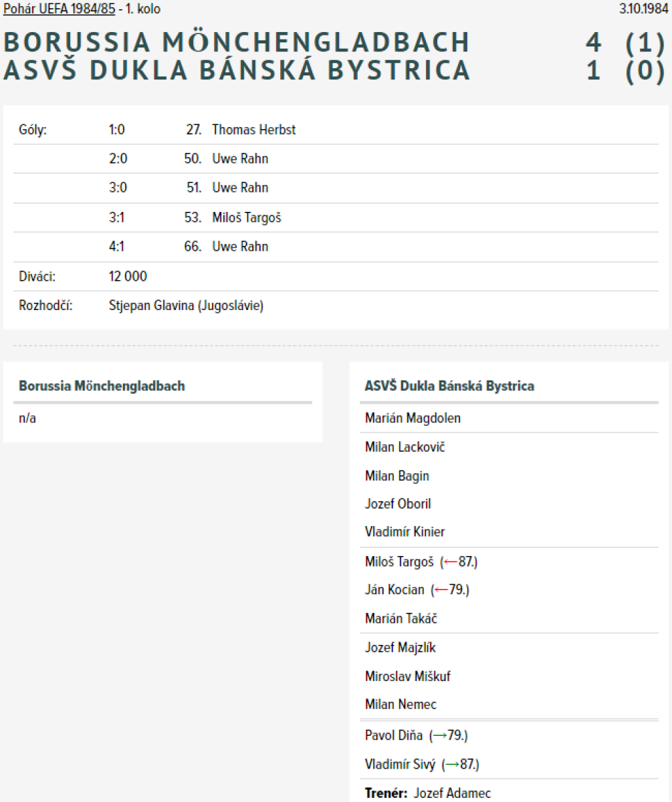Open player Milan Lackovič from lineup
Image resolution: width=672 pixels, height=802 pixels.
point(405,447)
